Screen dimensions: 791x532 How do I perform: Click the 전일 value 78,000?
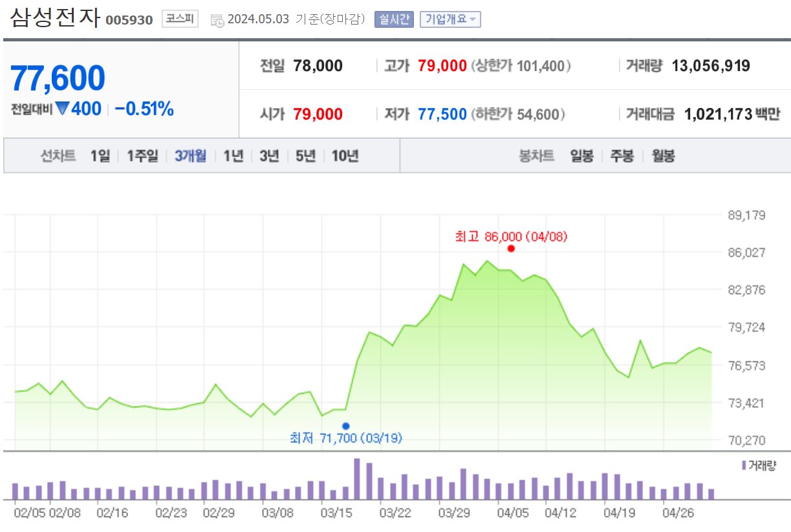pyautogui.click(x=318, y=66)
